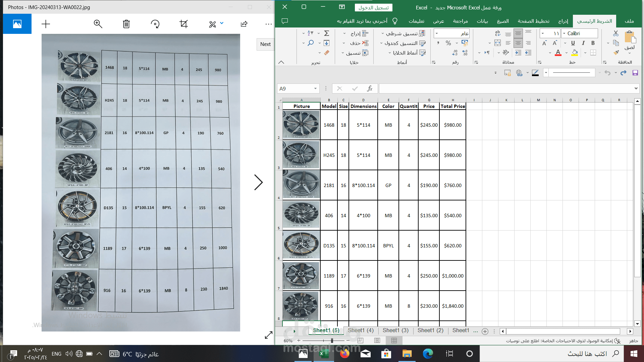Click the increase font size icon
The width and height of the screenshot is (644, 362).
coord(555,43)
